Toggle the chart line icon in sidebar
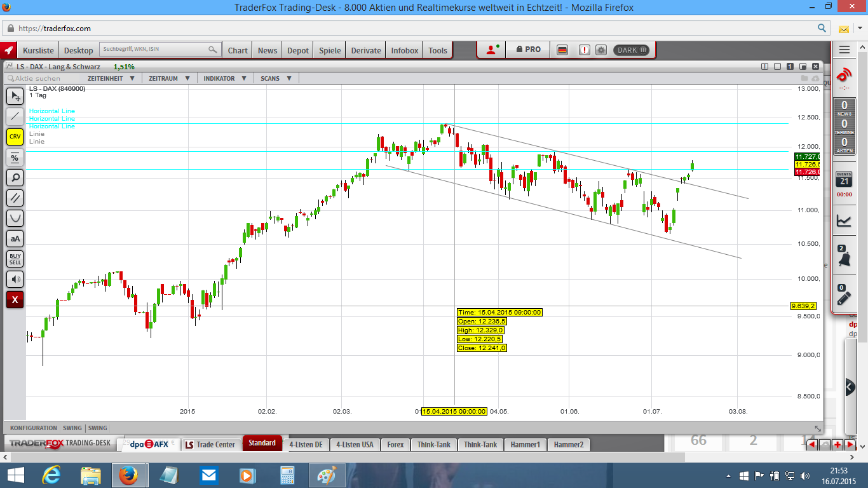 coord(844,220)
